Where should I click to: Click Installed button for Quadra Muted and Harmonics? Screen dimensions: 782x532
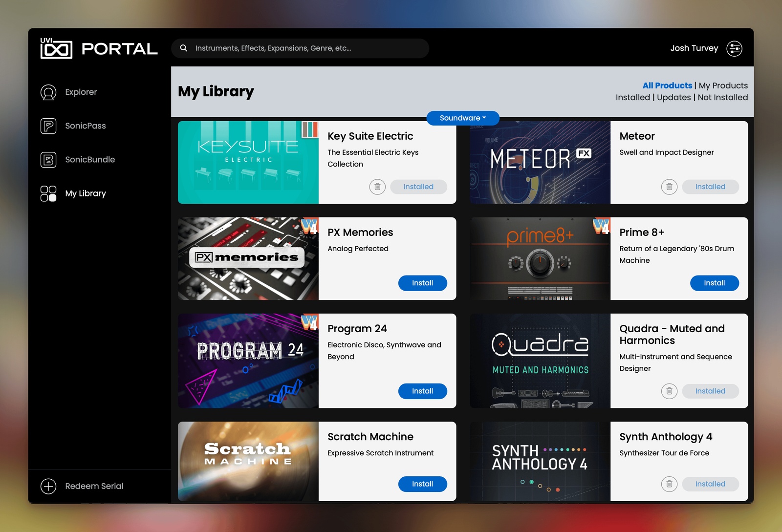[x=710, y=391]
